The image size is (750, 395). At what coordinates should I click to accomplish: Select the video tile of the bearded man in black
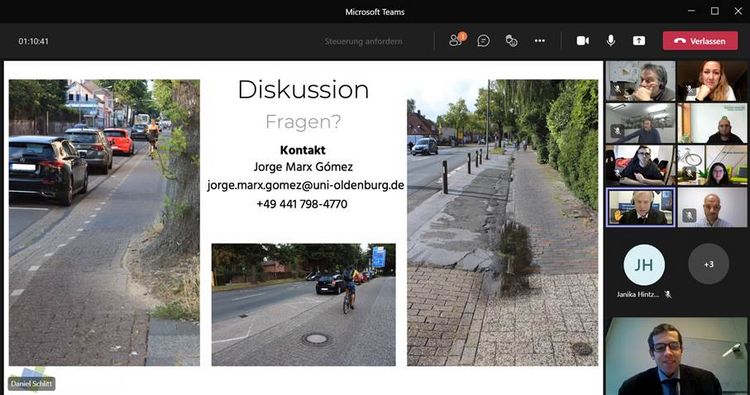pyautogui.click(x=712, y=123)
